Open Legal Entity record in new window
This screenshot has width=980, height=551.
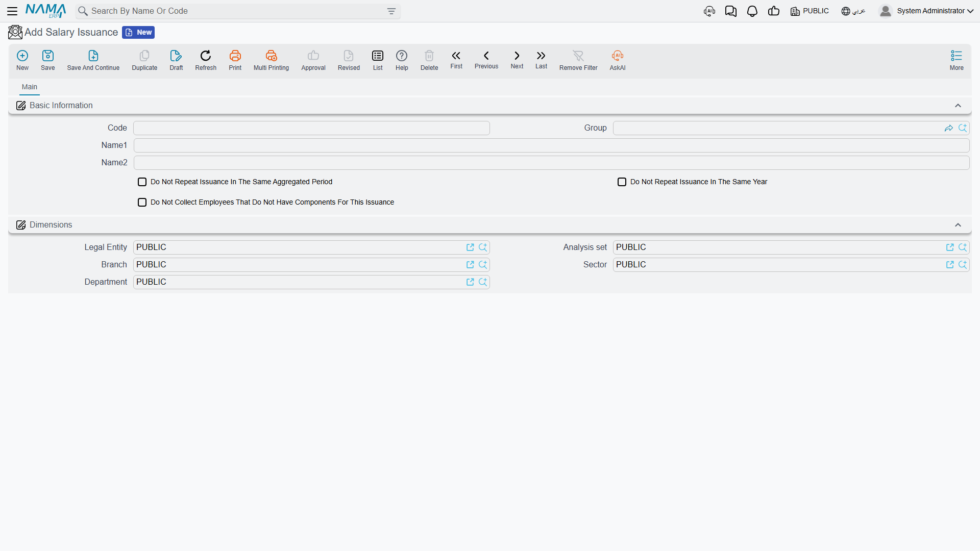coord(470,247)
